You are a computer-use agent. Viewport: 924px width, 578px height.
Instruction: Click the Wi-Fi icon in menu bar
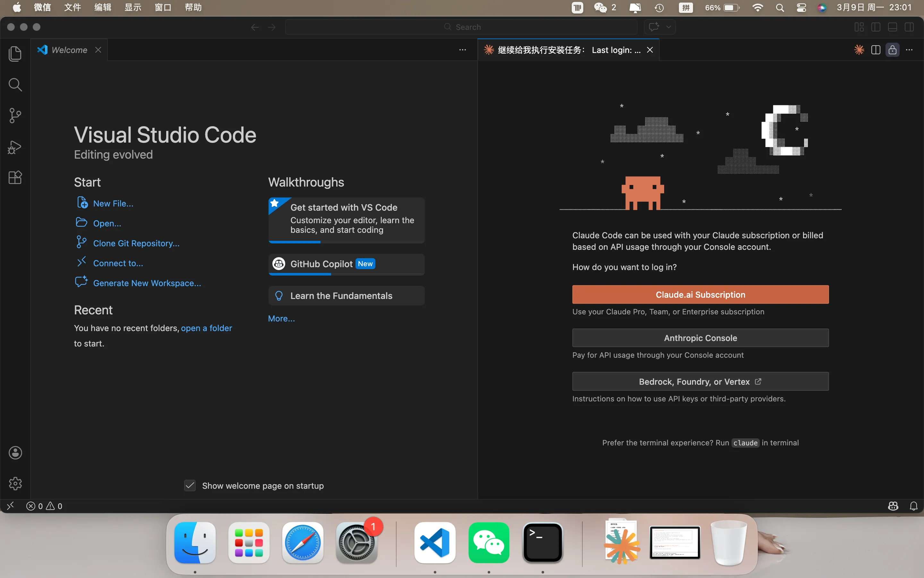pyautogui.click(x=757, y=8)
